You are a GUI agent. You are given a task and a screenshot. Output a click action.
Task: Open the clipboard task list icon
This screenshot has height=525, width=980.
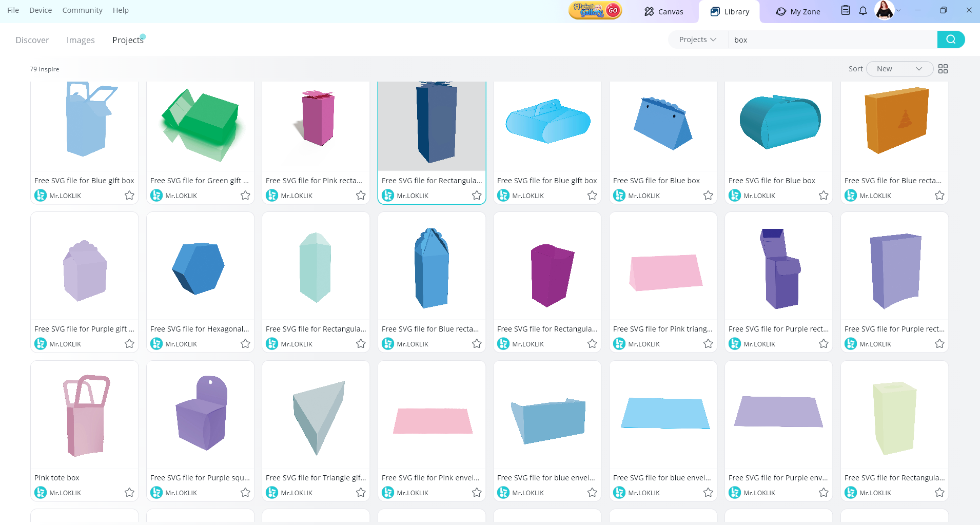click(x=846, y=11)
